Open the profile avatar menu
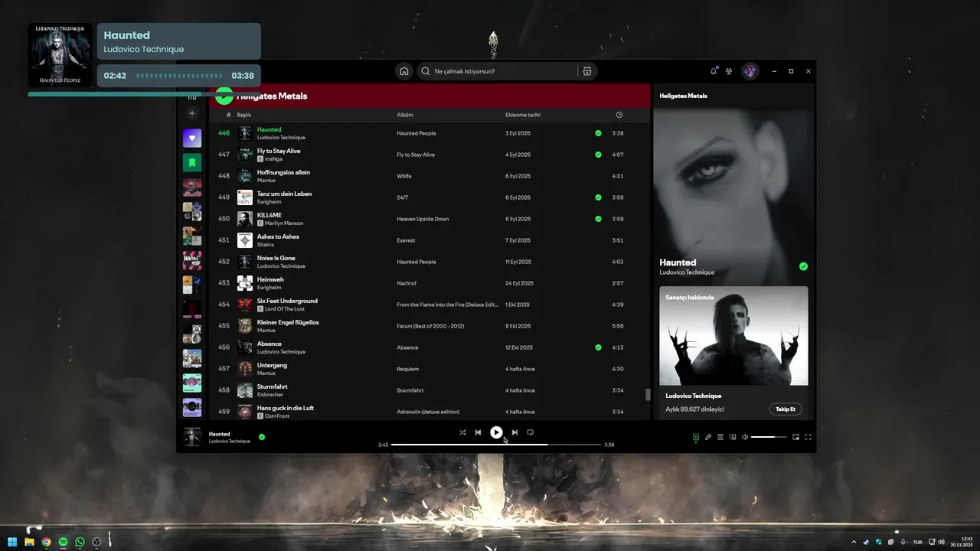This screenshot has width=980, height=551. pos(750,71)
